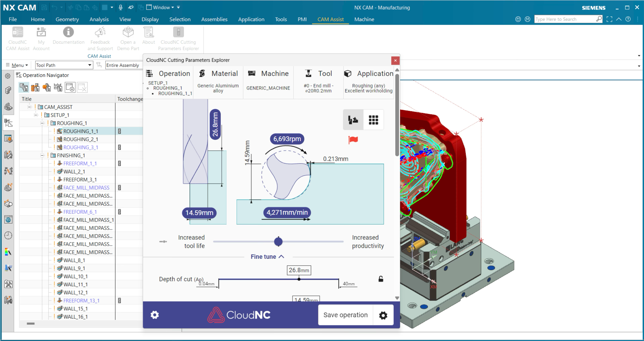Open the Tool section in explorer
Viewport: 644px width, 341px height.
pyautogui.click(x=319, y=82)
